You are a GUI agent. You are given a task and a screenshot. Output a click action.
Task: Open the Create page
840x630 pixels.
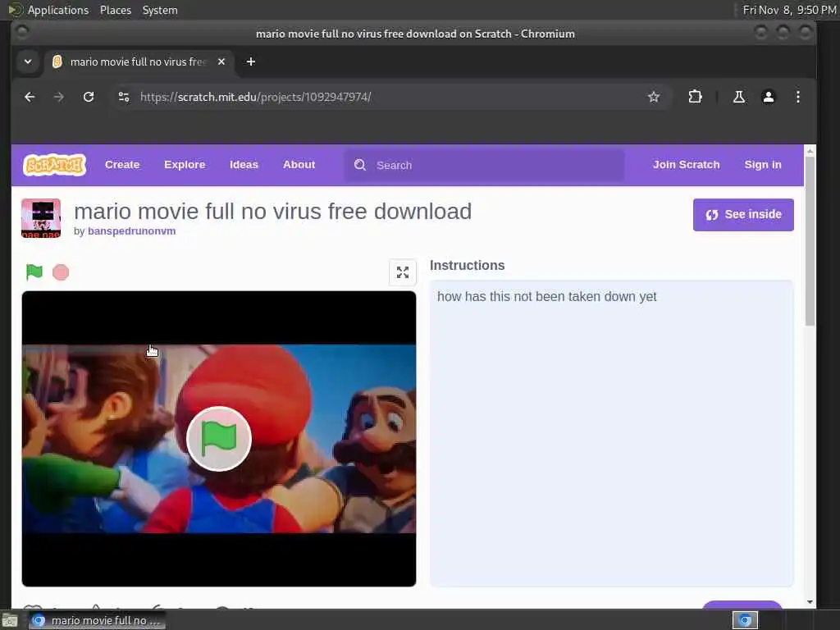pos(122,165)
